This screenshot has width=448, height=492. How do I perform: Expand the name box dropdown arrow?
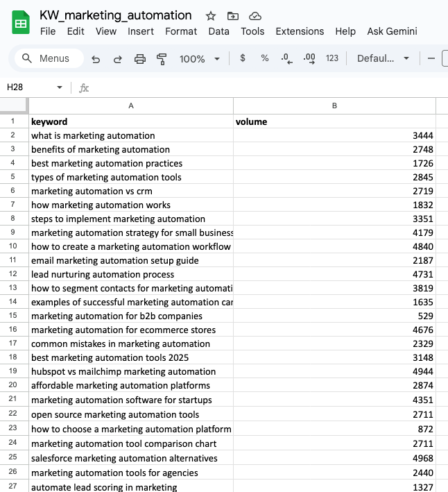coord(60,87)
